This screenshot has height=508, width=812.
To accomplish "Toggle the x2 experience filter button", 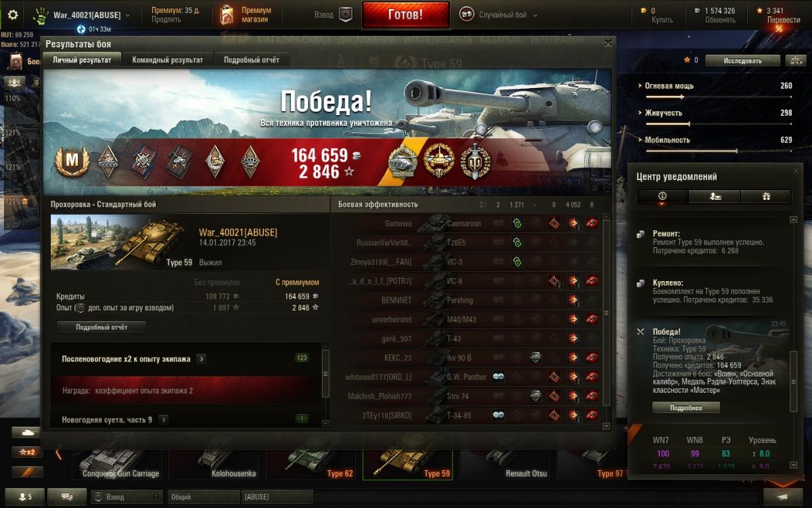I will (27, 452).
